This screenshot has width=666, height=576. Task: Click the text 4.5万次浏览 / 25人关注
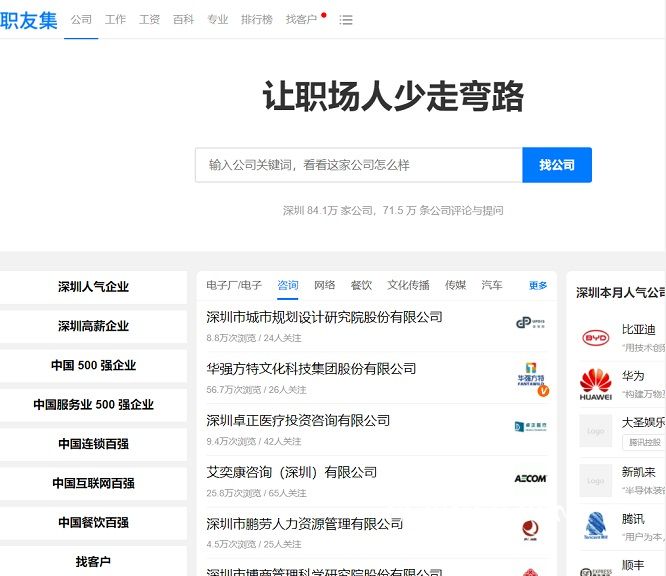pos(254,545)
